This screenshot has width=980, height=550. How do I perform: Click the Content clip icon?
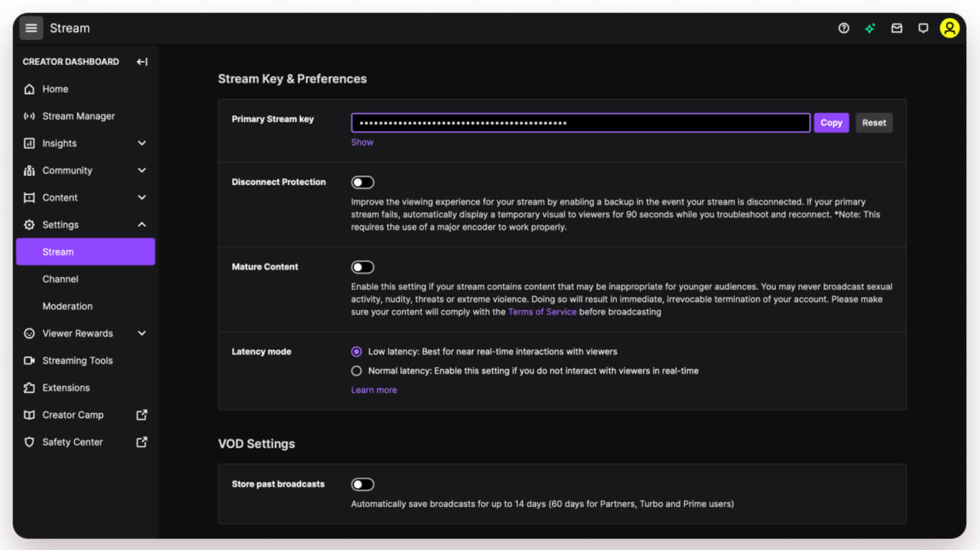(x=29, y=198)
